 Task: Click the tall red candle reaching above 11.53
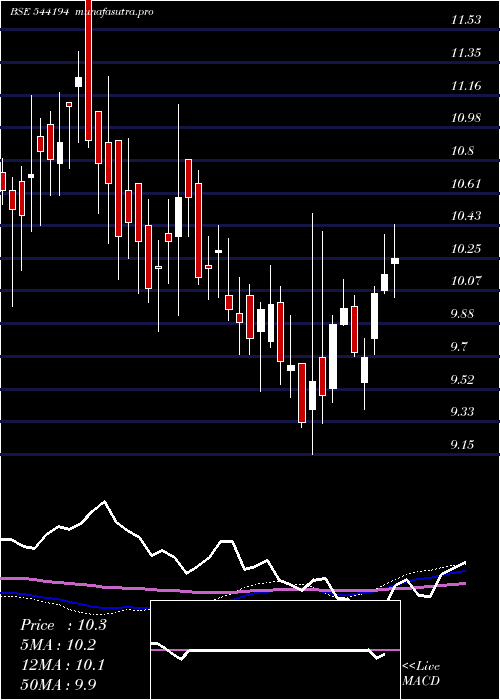tap(88, 70)
